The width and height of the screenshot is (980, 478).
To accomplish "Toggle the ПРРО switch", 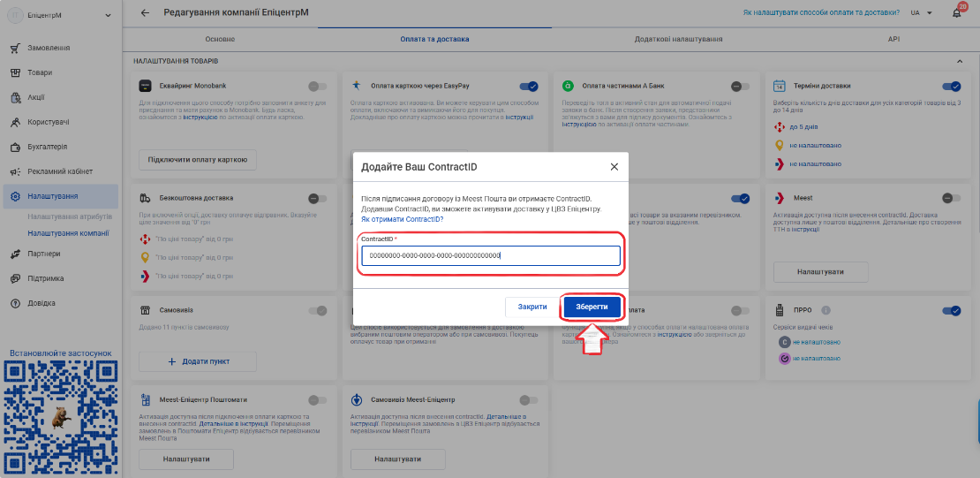I will click(951, 310).
